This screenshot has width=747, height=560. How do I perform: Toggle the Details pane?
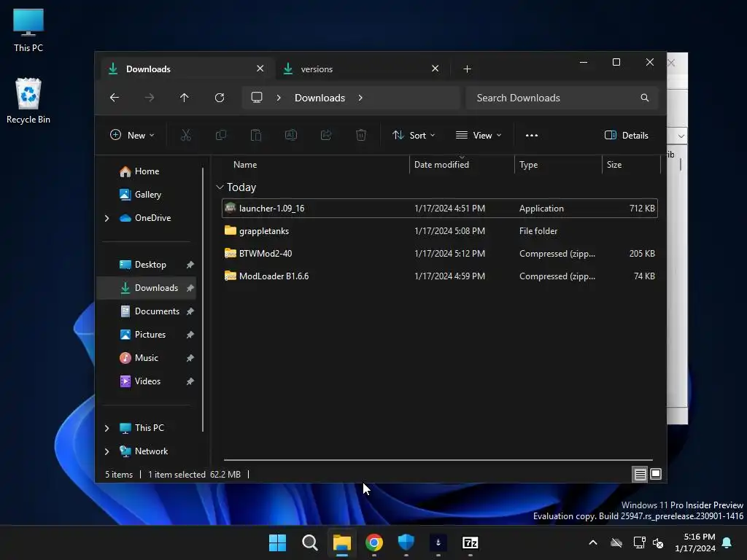[x=626, y=135]
